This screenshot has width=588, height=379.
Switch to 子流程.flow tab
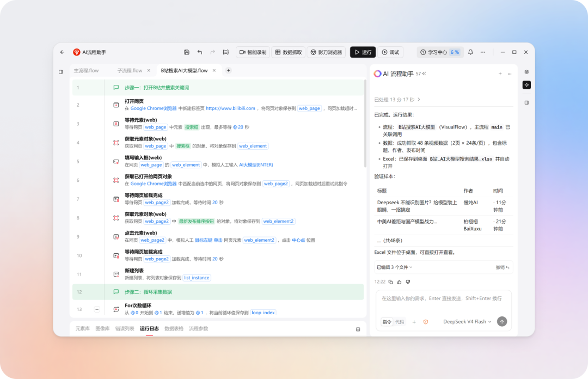tap(130, 71)
